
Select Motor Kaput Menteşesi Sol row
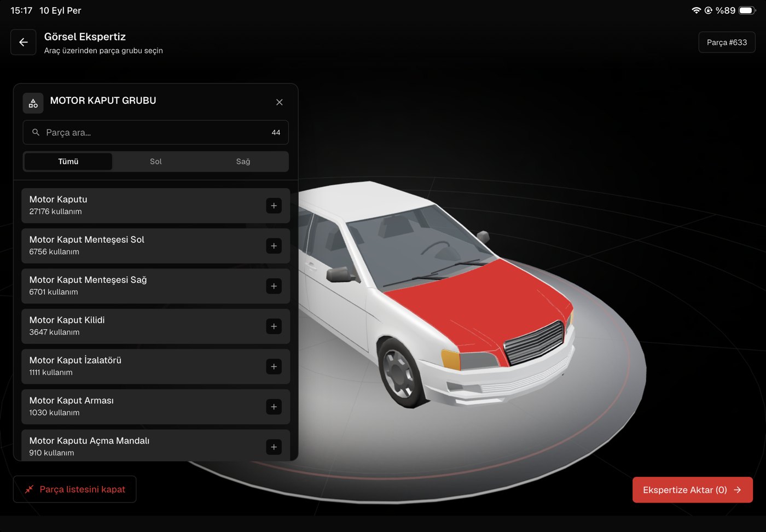(x=156, y=246)
